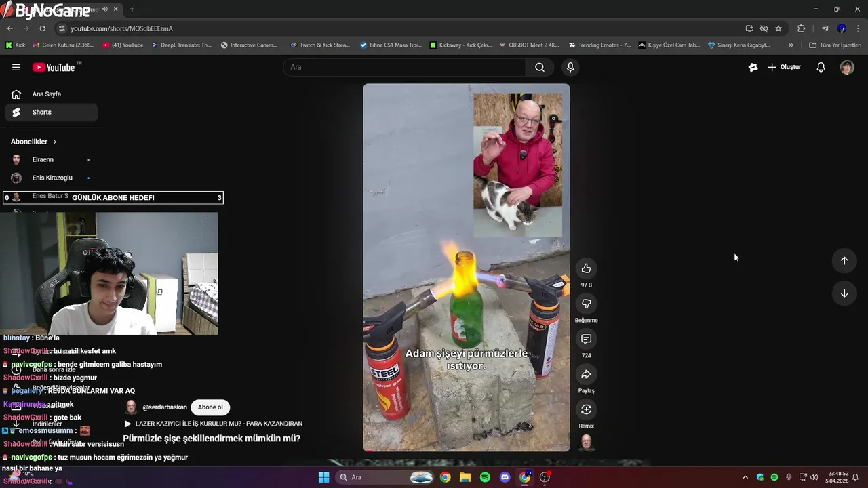Submit search with the magnifier button
868x488 pixels.
540,67
